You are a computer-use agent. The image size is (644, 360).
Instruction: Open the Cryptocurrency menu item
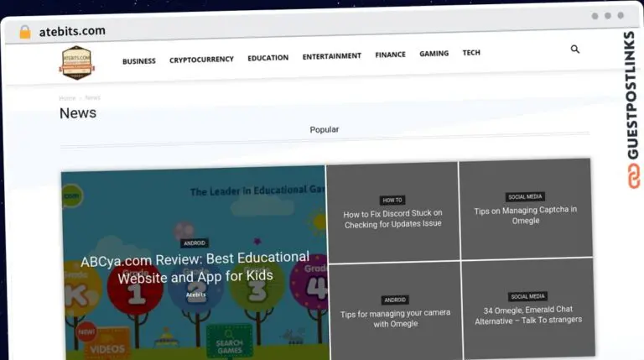(201, 60)
